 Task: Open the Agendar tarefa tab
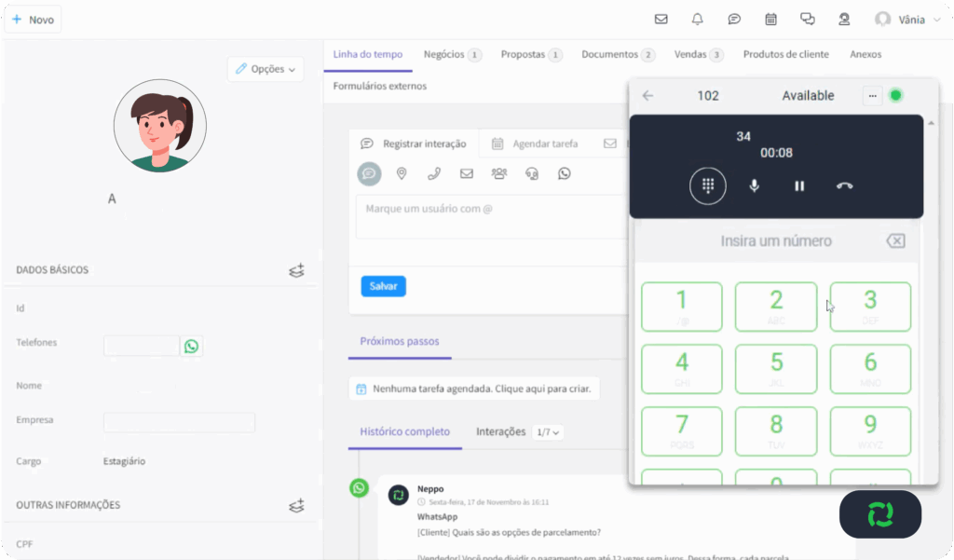click(x=536, y=143)
